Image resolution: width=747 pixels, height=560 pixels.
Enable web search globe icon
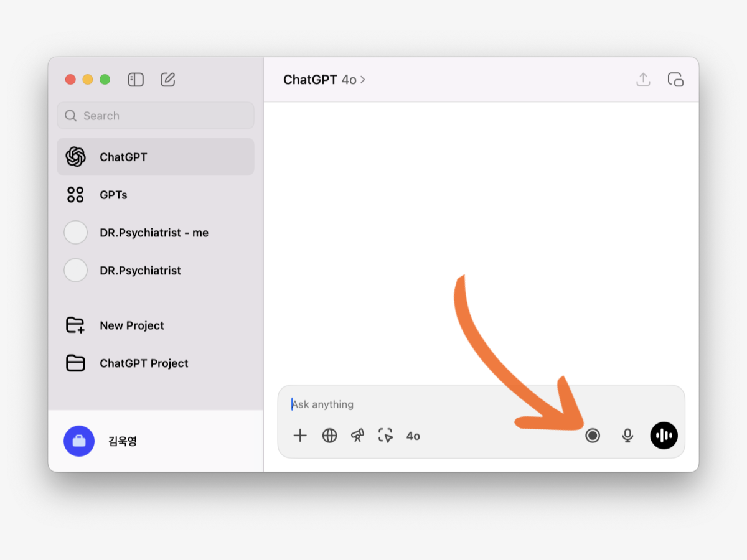[329, 436]
